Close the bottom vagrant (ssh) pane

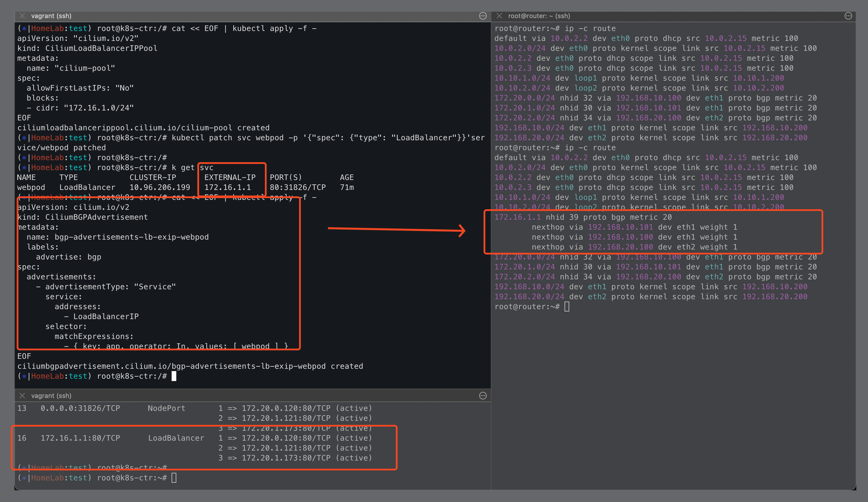[x=22, y=396]
